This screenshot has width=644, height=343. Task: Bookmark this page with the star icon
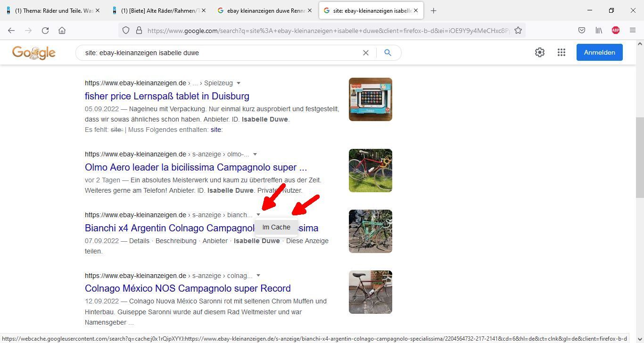point(518,30)
